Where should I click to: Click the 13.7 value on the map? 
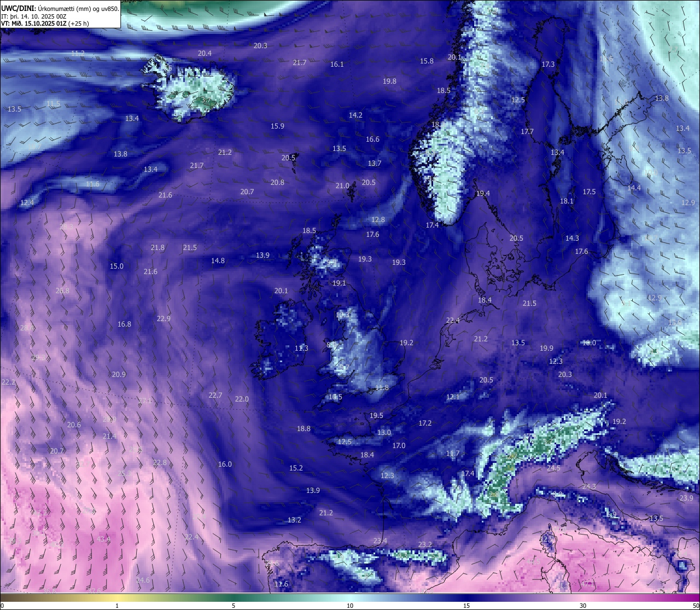coord(375,164)
